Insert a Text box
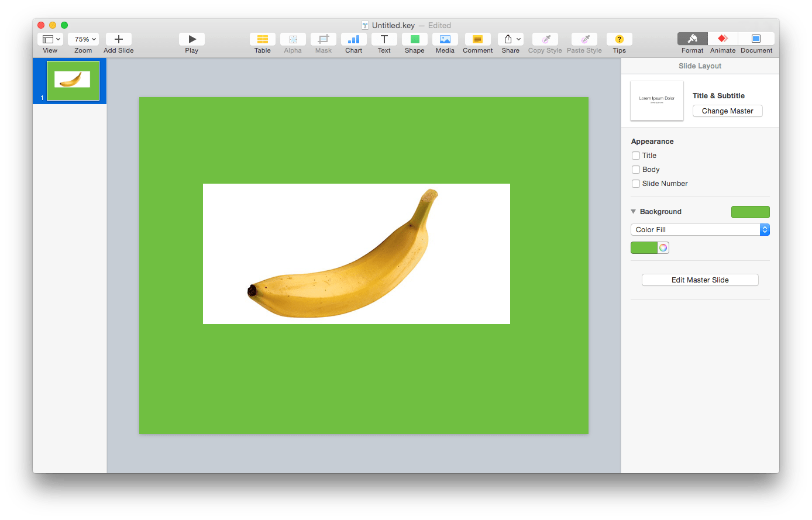812x520 pixels. pos(384,39)
